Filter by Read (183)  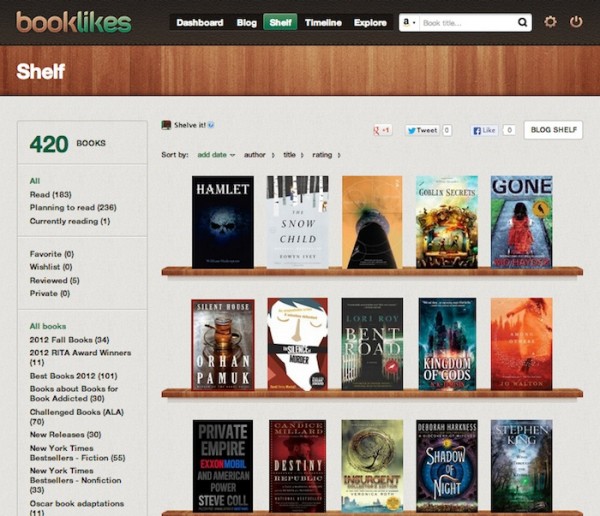click(x=51, y=194)
